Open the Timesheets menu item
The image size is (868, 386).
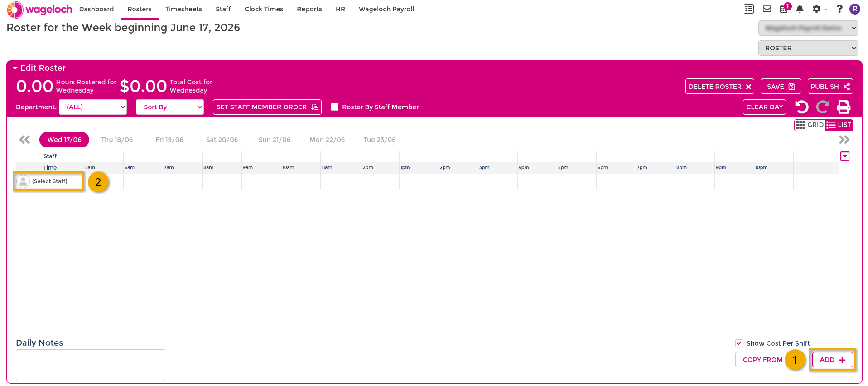click(183, 9)
